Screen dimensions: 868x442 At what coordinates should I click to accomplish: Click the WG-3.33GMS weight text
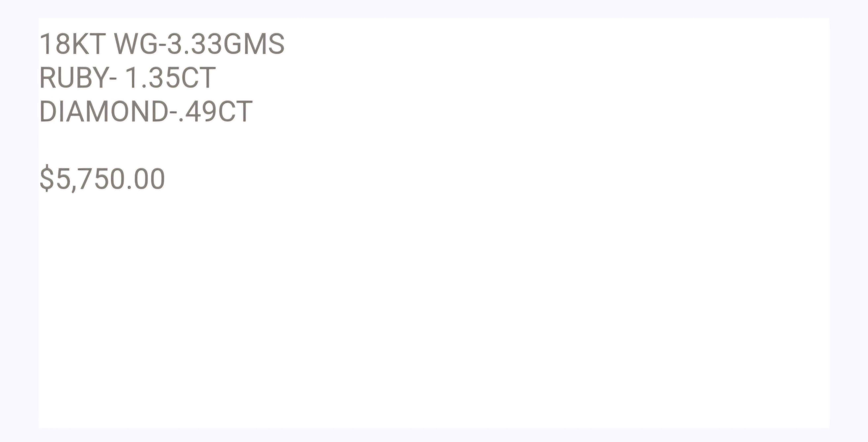[199, 44]
